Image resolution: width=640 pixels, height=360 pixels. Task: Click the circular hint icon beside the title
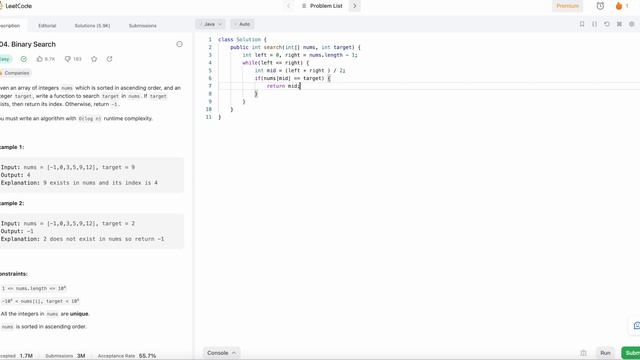click(x=179, y=44)
